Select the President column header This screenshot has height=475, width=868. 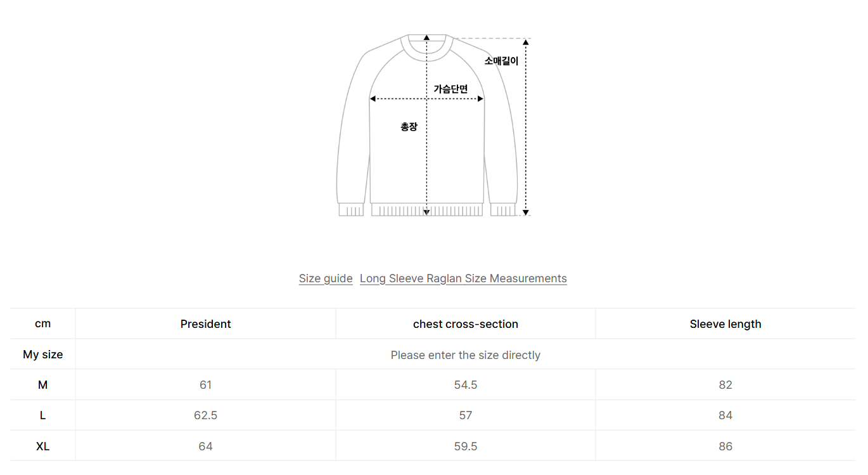[x=205, y=324]
